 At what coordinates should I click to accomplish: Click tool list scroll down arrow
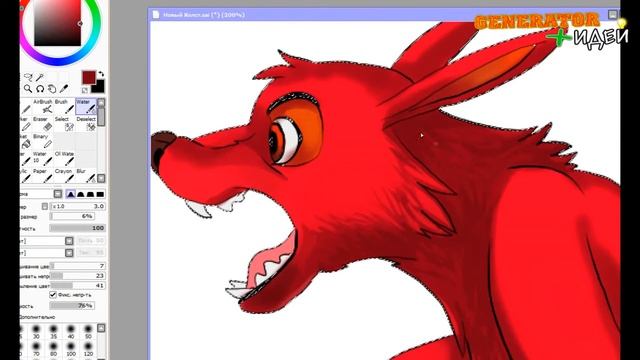tap(101, 178)
